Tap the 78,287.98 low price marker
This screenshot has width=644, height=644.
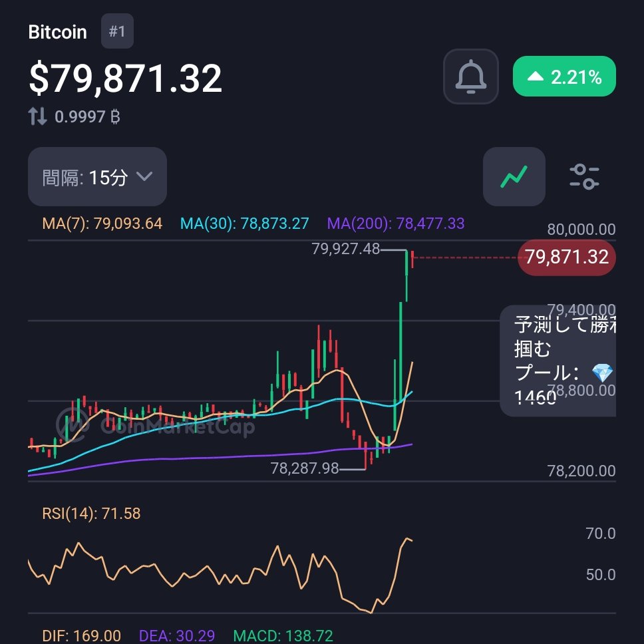click(304, 468)
